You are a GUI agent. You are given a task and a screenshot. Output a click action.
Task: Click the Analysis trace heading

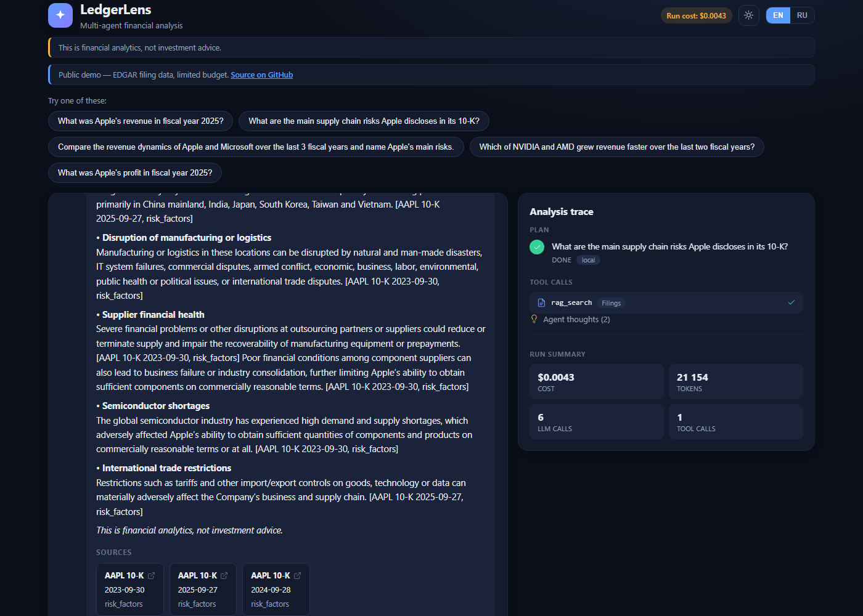pyautogui.click(x=562, y=212)
